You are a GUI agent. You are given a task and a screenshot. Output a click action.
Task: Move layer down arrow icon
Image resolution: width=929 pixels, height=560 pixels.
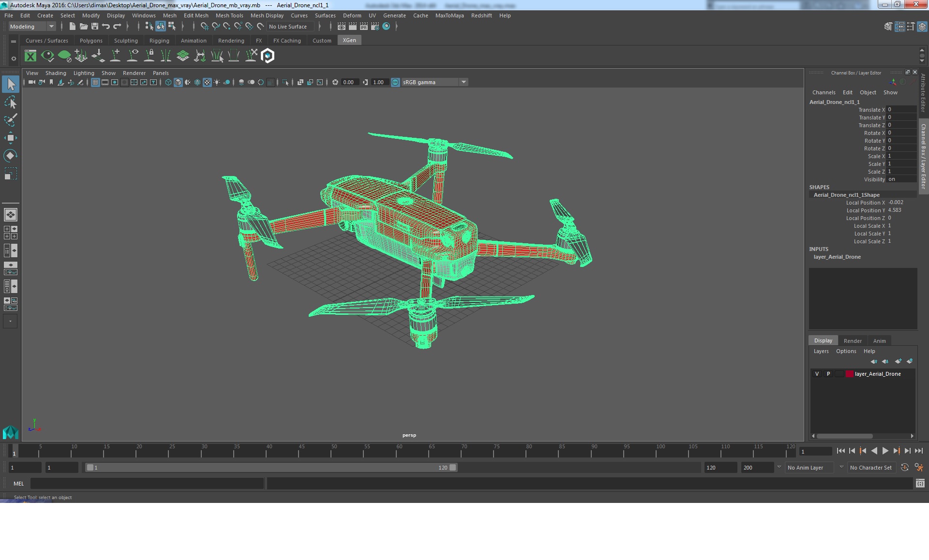[x=885, y=361]
